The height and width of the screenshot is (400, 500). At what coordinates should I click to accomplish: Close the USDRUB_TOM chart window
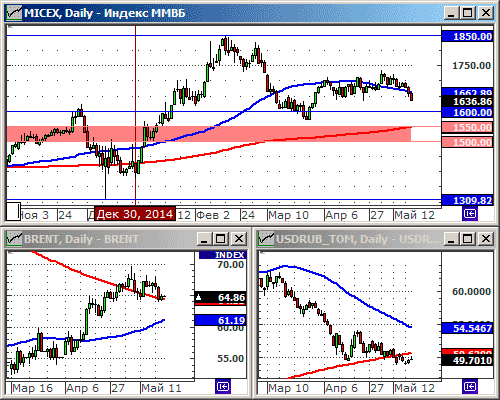click(x=486, y=239)
